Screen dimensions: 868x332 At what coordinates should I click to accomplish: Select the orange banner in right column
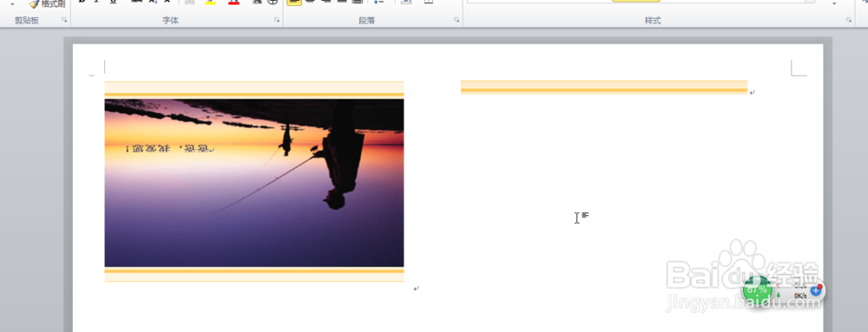pyautogui.click(x=604, y=88)
